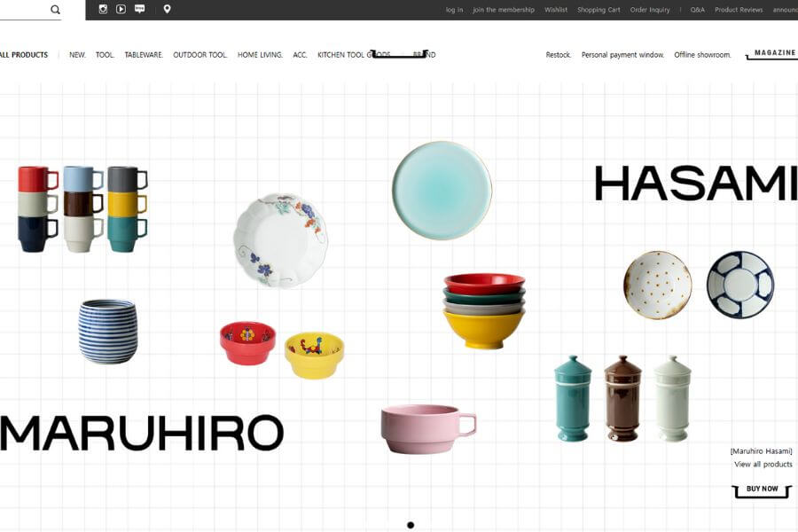Select the turquoise round plate image

(x=442, y=190)
